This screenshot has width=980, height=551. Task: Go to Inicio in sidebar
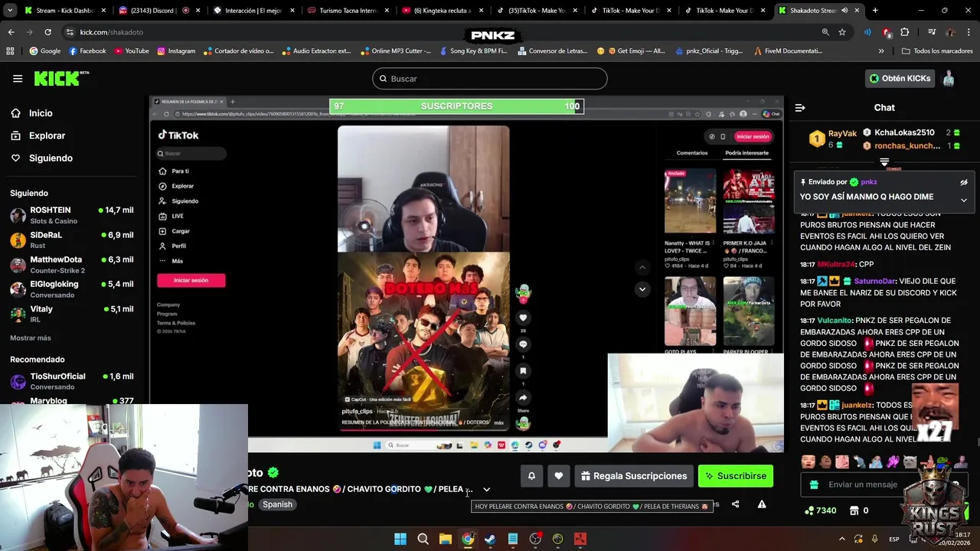41,113
